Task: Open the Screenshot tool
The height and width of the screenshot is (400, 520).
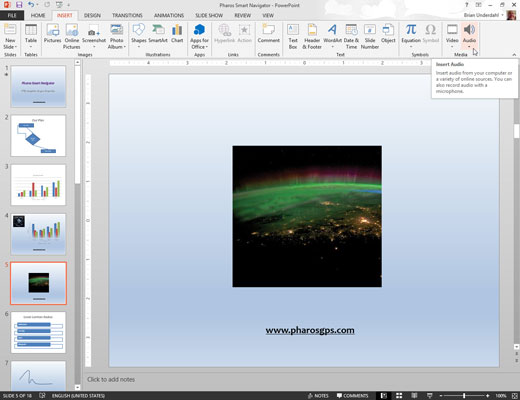Action: (94, 36)
